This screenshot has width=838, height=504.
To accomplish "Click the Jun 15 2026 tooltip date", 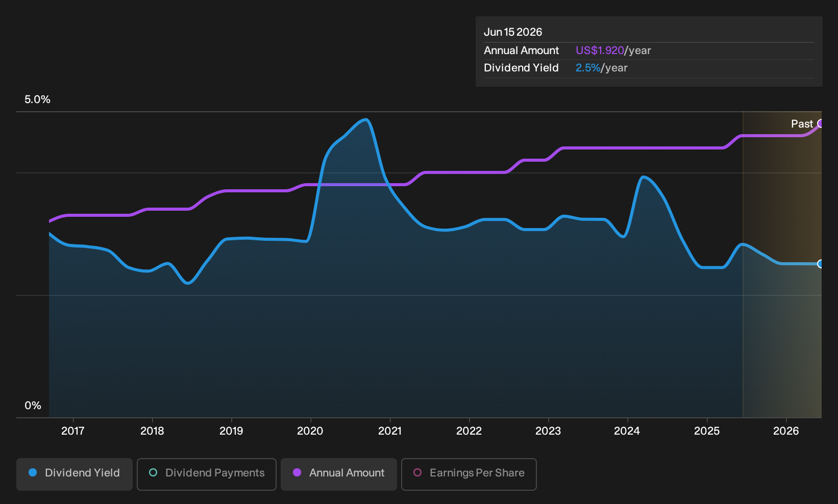I will (x=513, y=32).
